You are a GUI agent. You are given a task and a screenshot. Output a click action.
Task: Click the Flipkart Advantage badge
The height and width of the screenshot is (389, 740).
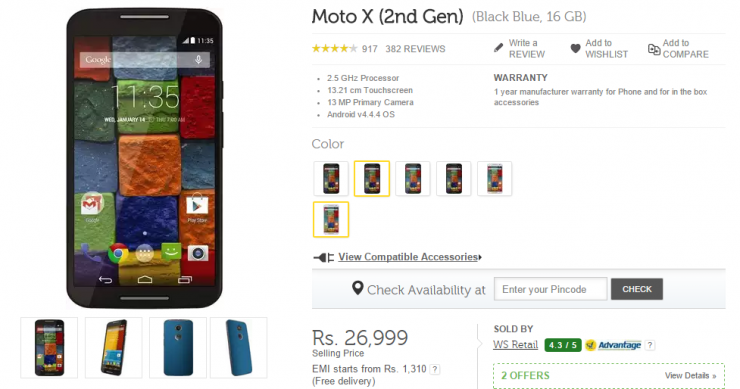614,345
